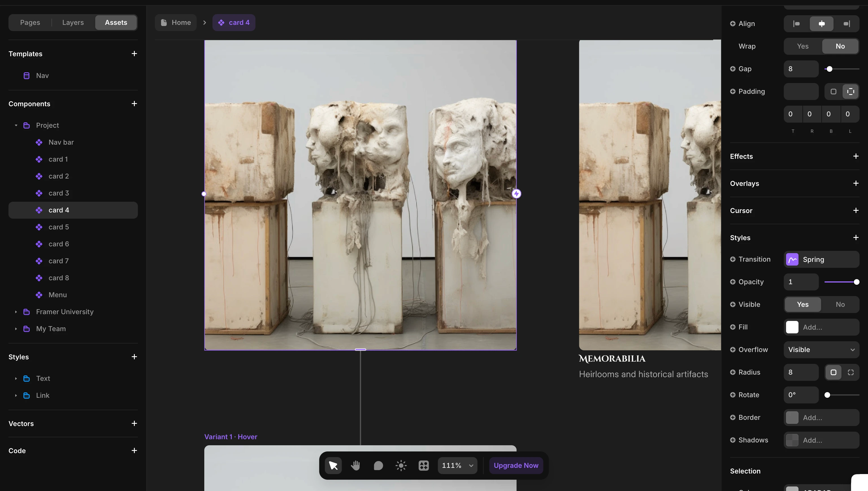The width and height of the screenshot is (868, 491).
Task: Select card 2 component
Action: click(x=73, y=176)
